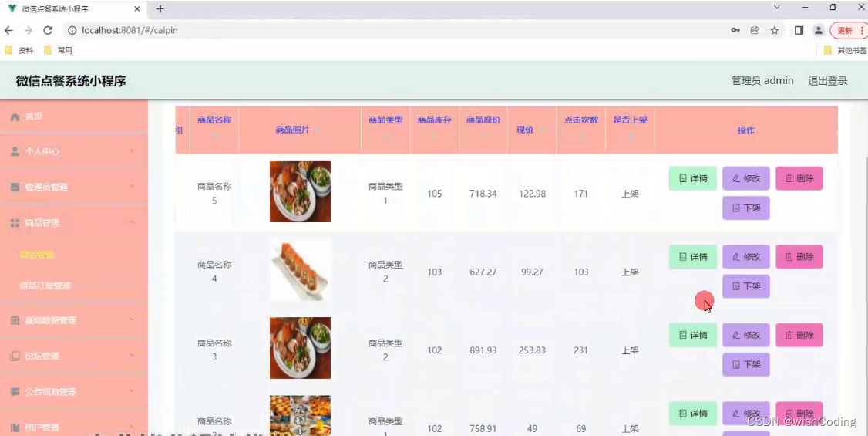Image resolution: width=868 pixels, height=436 pixels.
Task: Click the 管理员 admin label
Action: pos(762,81)
